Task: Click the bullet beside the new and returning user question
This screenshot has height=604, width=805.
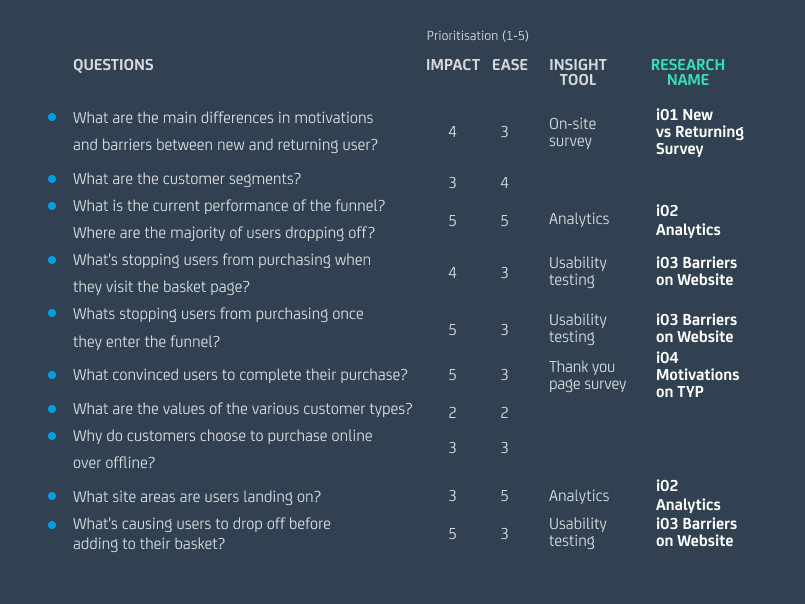Action: (52, 117)
